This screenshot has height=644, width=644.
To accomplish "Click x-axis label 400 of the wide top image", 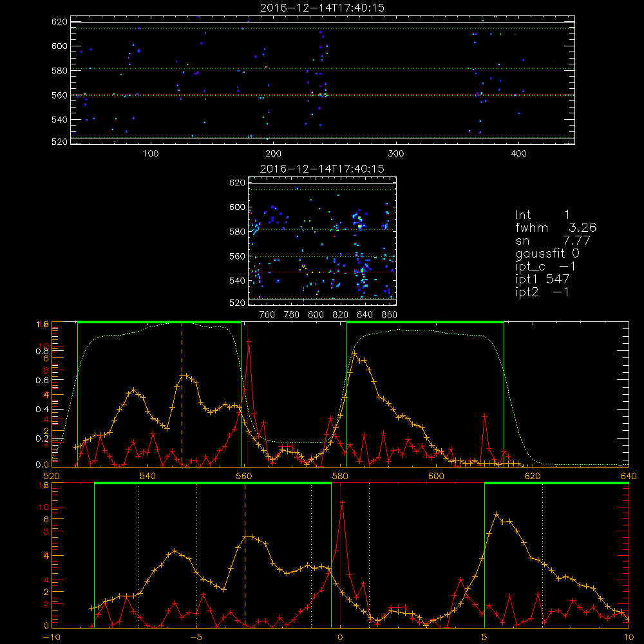I will pyautogui.click(x=518, y=154).
